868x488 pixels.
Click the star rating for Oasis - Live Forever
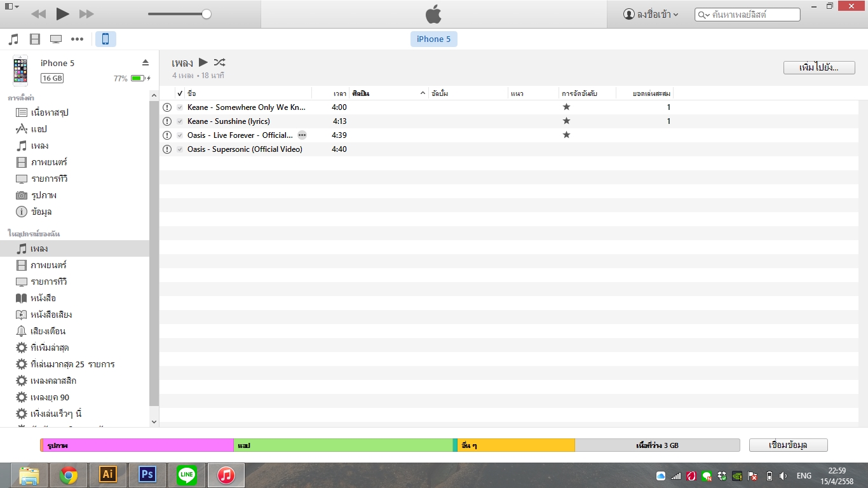[567, 135]
